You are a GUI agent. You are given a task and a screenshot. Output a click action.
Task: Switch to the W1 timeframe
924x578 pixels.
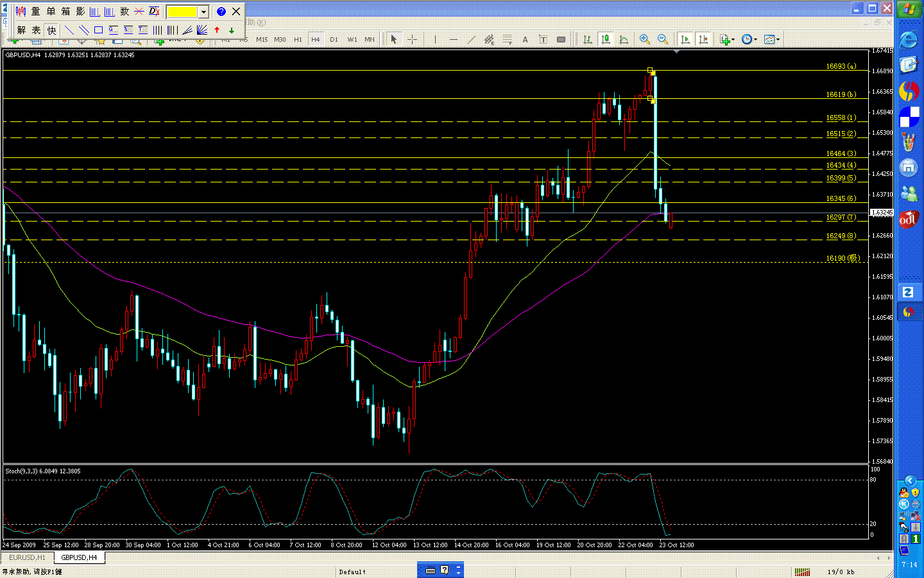pos(352,40)
